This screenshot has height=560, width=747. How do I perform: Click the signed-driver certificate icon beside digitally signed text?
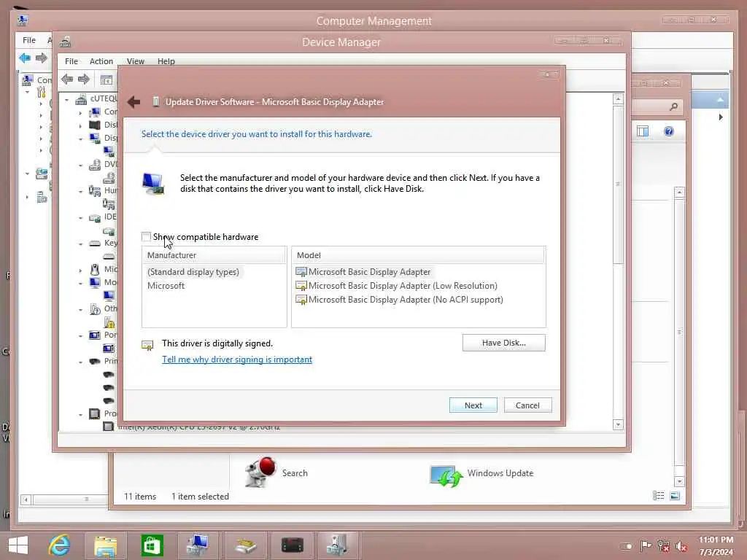tap(147, 345)
